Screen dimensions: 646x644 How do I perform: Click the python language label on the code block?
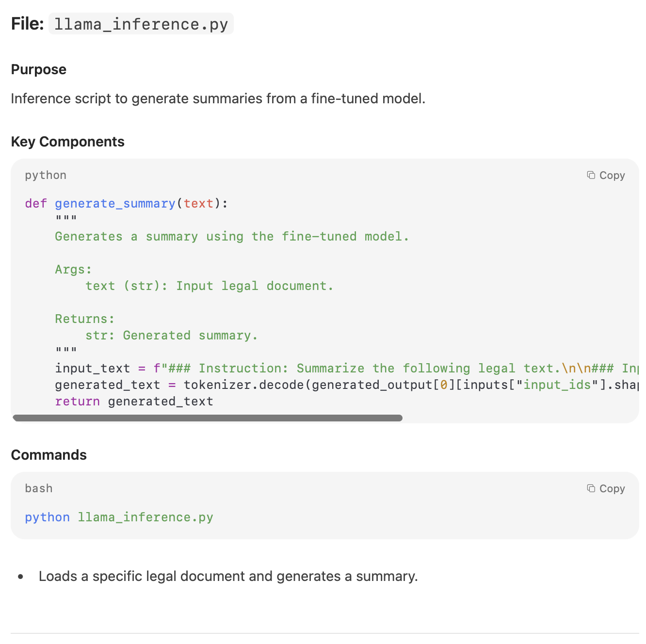45,175
